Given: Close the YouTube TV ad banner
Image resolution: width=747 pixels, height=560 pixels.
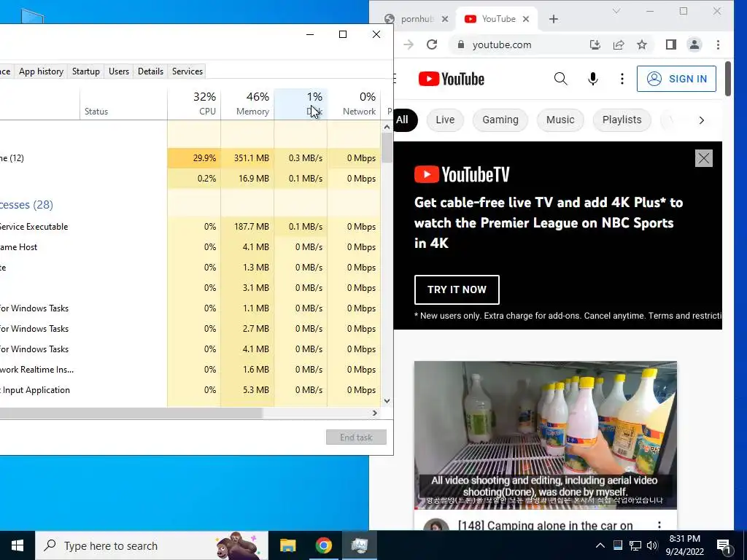Looking at the screenshot, I should click(x=704, y=158).
